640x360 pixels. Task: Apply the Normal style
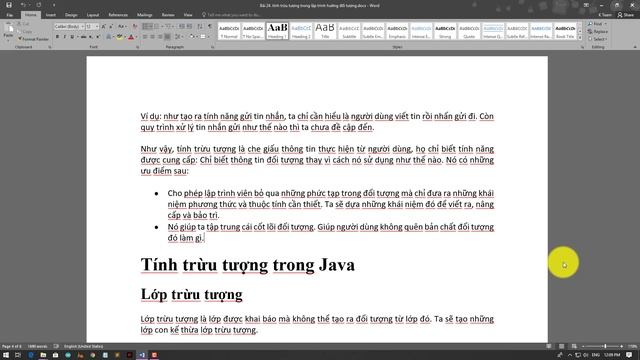tap(229, 31)
